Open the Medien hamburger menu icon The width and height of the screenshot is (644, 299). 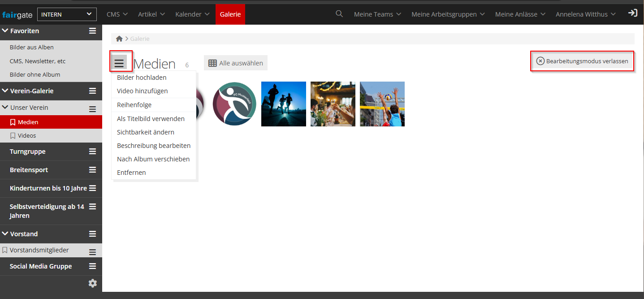coord(119,63)
